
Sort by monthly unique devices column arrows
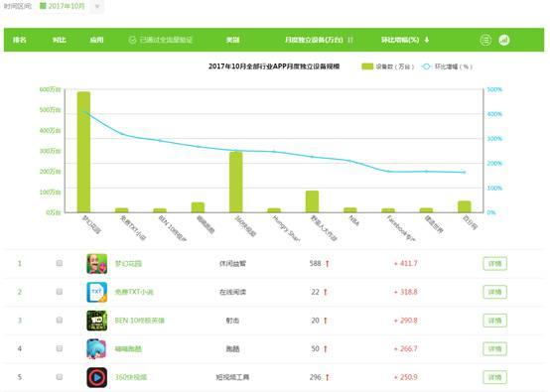tap(350, 40)
